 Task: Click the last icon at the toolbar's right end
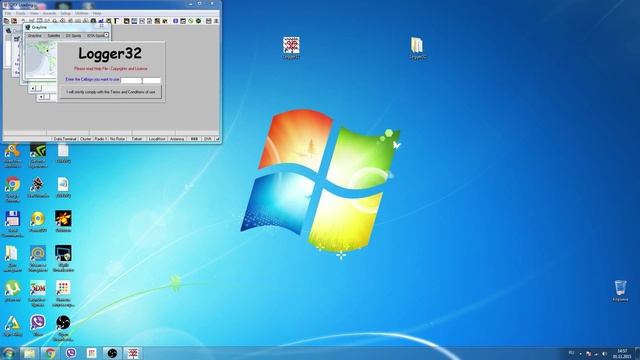tap(216, 21)
